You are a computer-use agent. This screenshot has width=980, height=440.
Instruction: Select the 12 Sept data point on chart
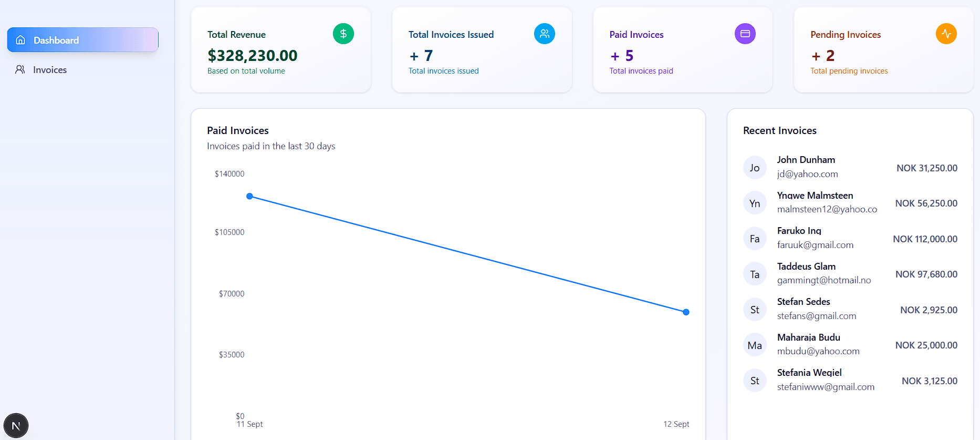pos(686,312)
